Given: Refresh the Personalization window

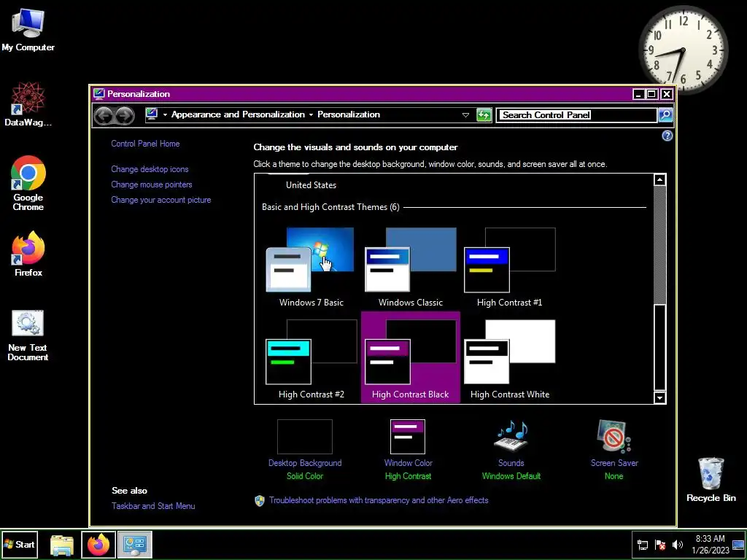Looking at the screenshot, I should point(484,114).
